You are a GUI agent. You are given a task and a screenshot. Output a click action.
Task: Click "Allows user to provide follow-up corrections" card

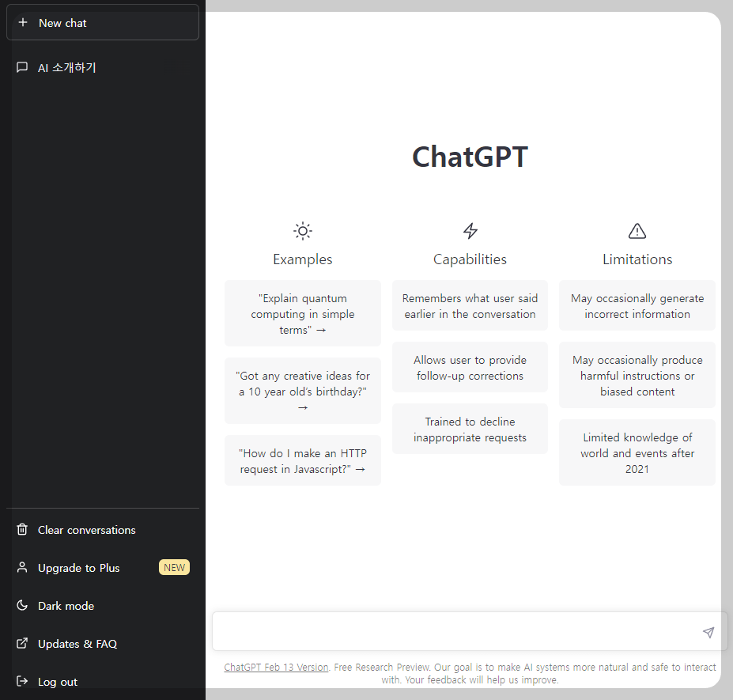(x=470, y=367)
